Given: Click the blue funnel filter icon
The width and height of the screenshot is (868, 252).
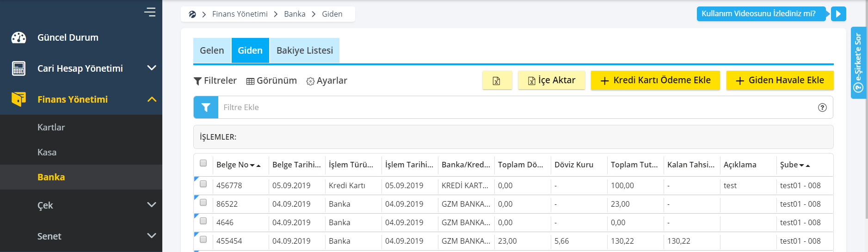Looking at the screenshot, I should [x=206, y=107].
